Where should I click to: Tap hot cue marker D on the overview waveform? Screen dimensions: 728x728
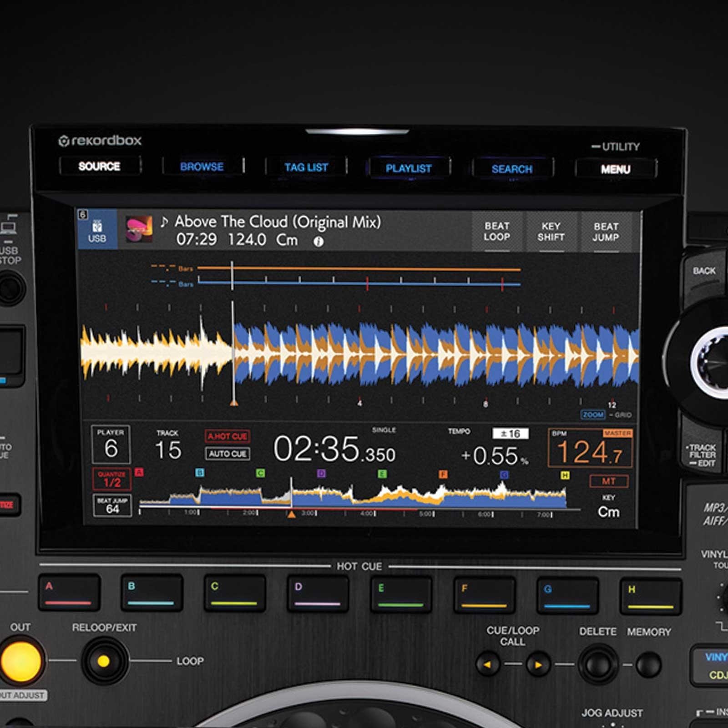(321, 474)
